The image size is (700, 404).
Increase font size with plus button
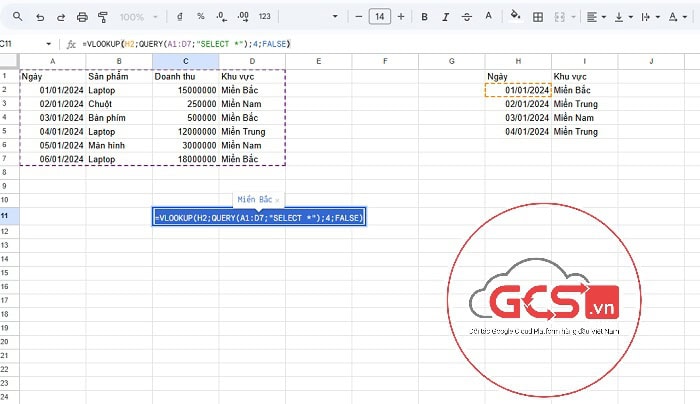[401, 17]
